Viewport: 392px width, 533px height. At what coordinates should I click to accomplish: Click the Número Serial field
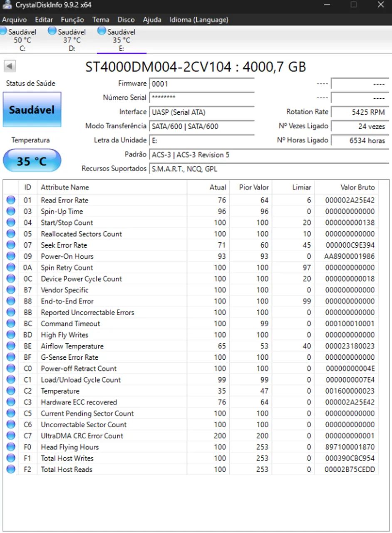click(x=201, y=98)
